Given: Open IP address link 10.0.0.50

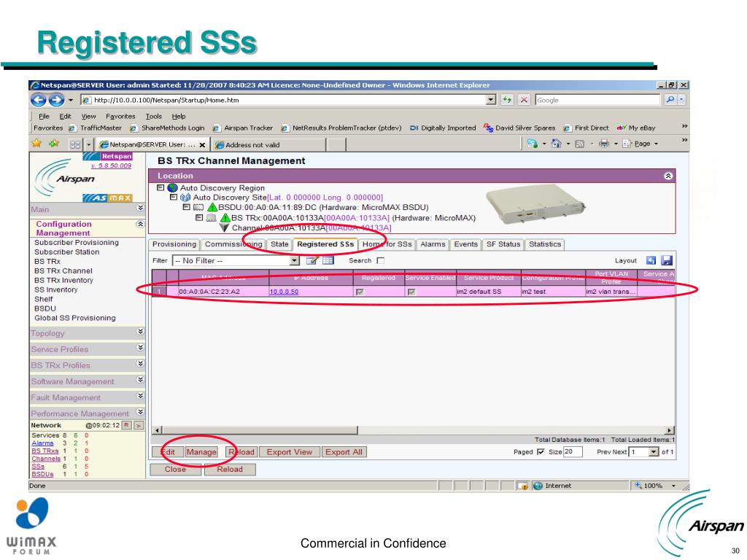Looking at the screenshot, I should [284, 292].
